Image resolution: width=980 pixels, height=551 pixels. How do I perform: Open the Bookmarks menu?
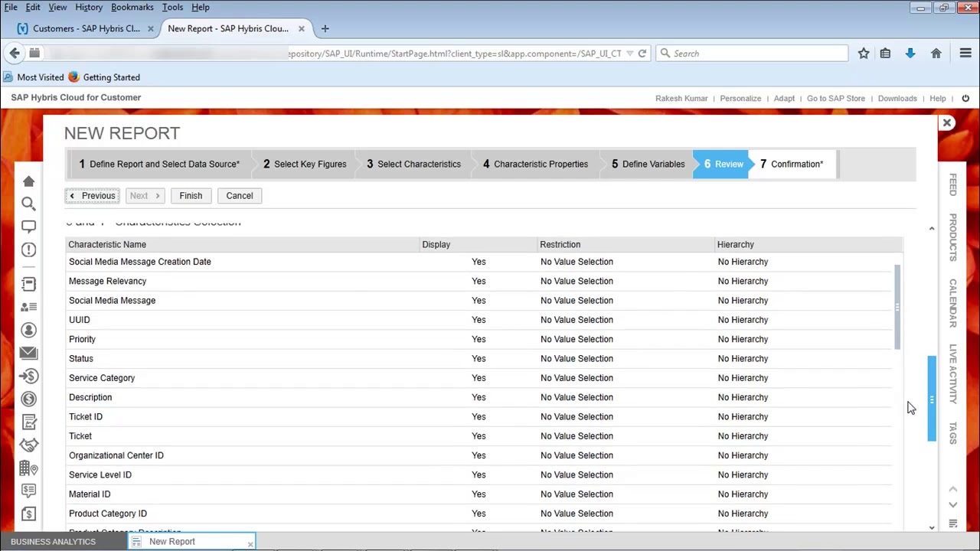(132, 7)
